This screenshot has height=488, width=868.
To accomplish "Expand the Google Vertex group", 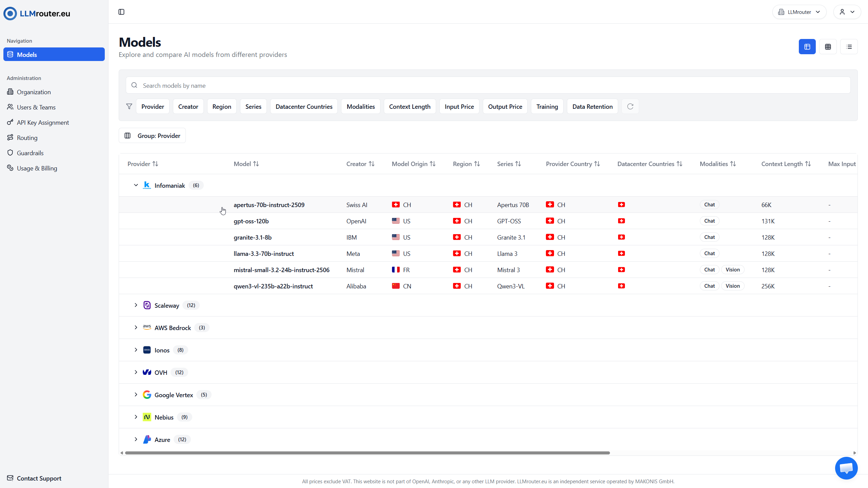I will pos(136,395).
